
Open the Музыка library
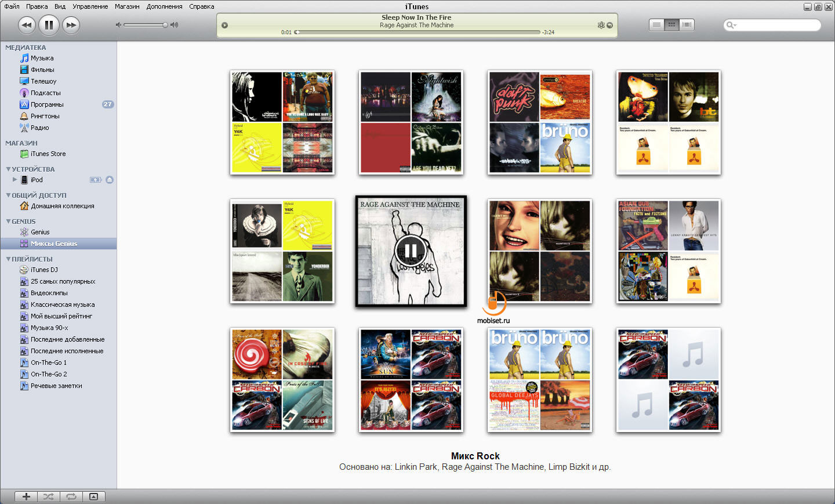(42, 58)
